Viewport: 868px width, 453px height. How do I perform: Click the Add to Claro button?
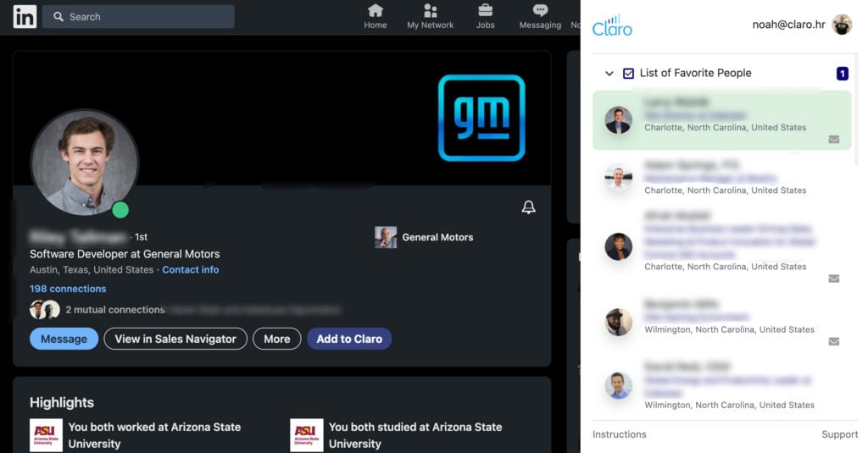click(x=349, y=339)
